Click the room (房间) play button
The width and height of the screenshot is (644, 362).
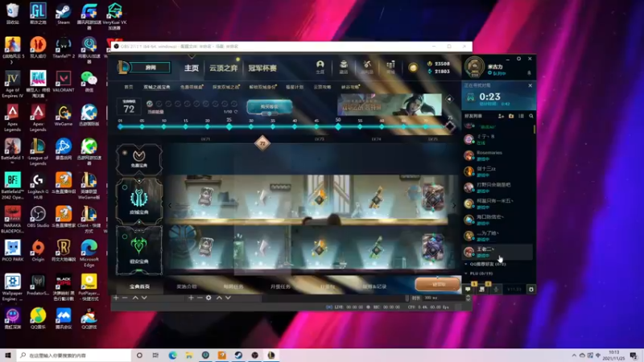point(151,68)
